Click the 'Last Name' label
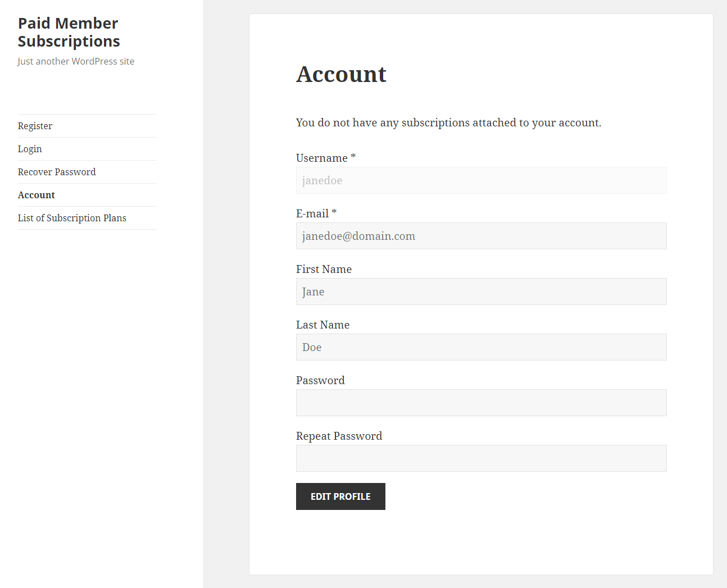Image resolution: width=727 pixels, height=588 pixels. 322,325
